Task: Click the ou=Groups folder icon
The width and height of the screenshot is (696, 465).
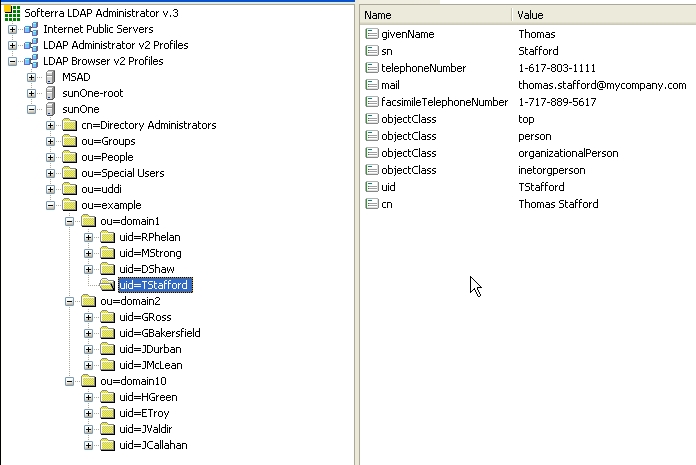Action: coord(69,141)
